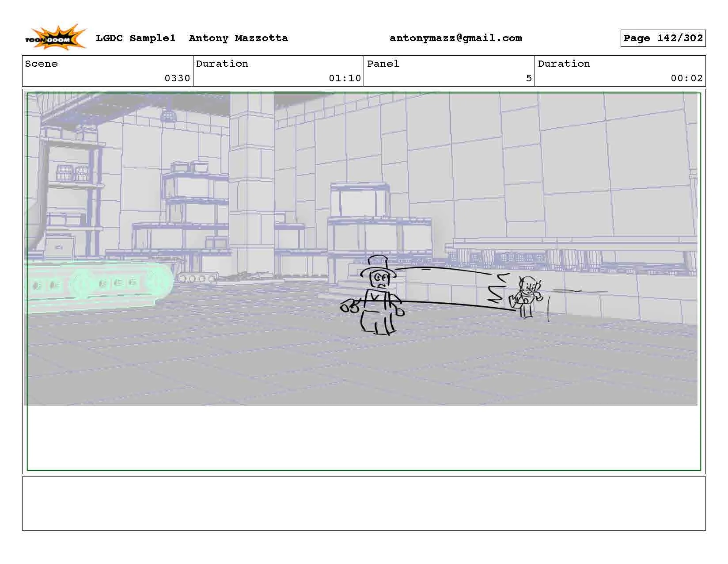
Task: Click the 'Scene' header label
Action: click(42, 64)
